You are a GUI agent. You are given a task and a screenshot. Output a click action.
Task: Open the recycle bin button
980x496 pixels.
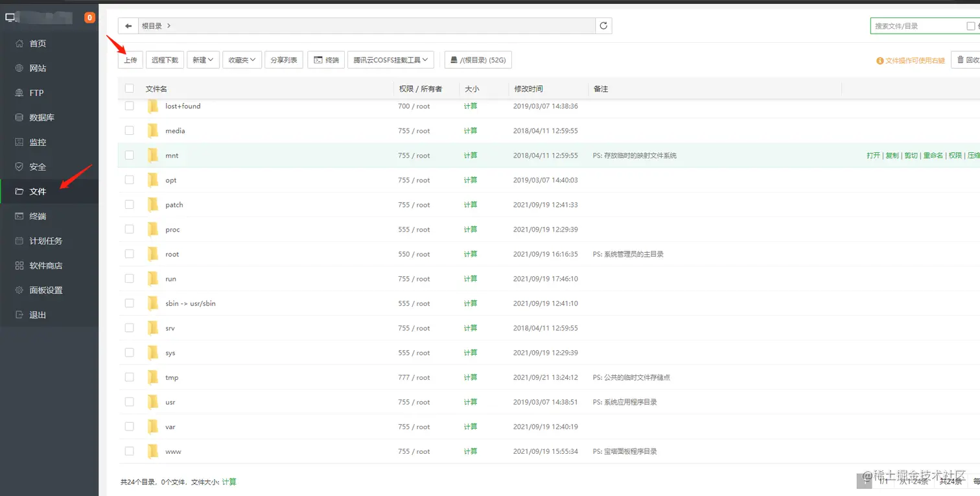pyautogui.click(x=966, y=60)
